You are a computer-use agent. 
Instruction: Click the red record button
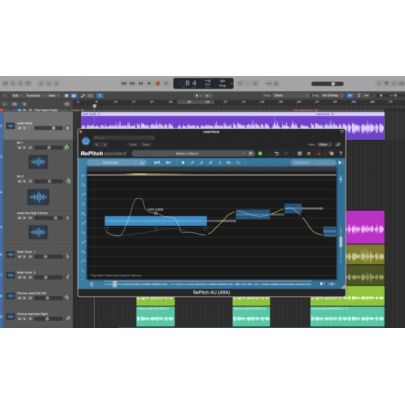tap(158, 83)
